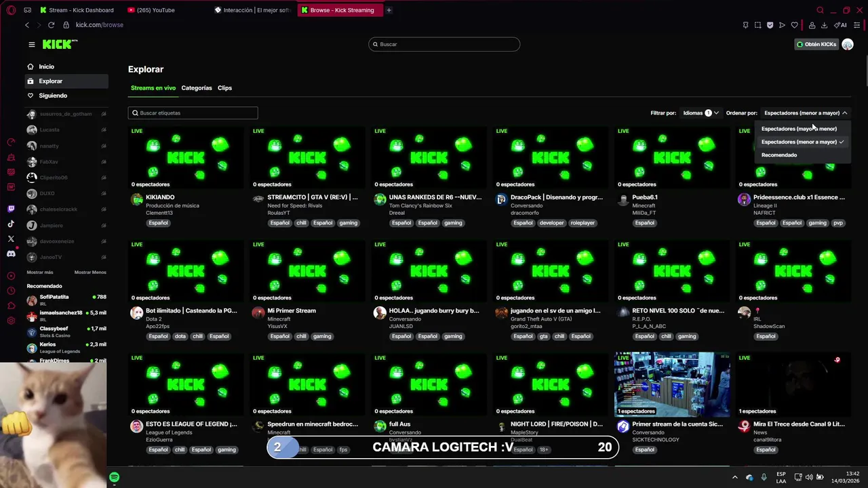The height and width of the screenshot is (488, 868).
Task: Open the sidebar settings gear icon
Action: 11,321
